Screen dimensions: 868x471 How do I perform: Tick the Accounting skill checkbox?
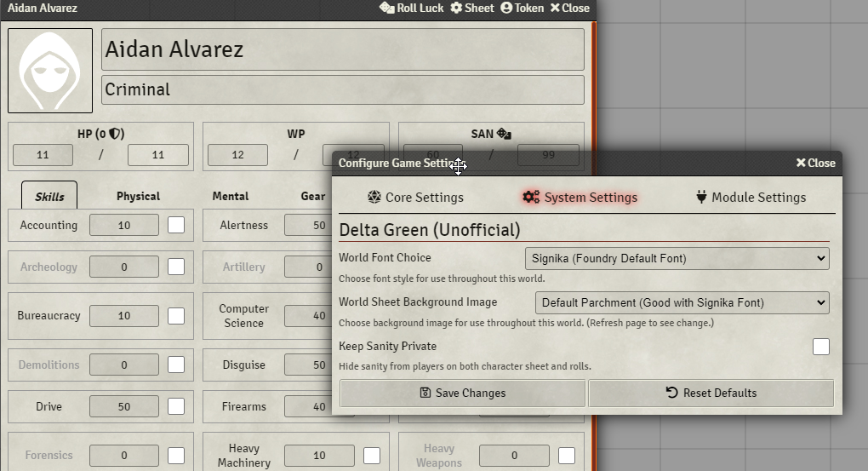point(176,225)
